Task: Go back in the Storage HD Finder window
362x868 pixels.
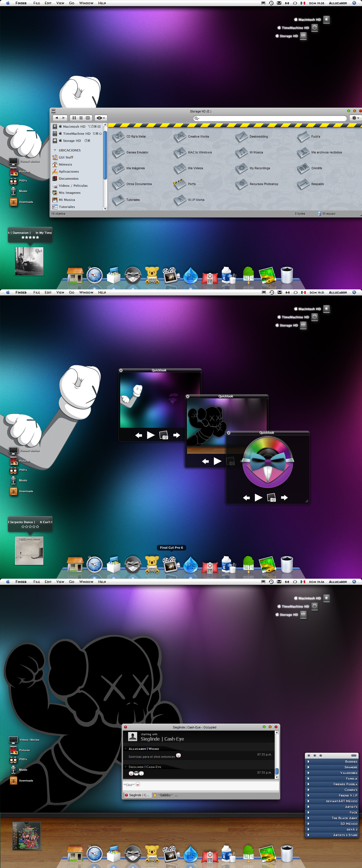Action: [x=56, y=118]
